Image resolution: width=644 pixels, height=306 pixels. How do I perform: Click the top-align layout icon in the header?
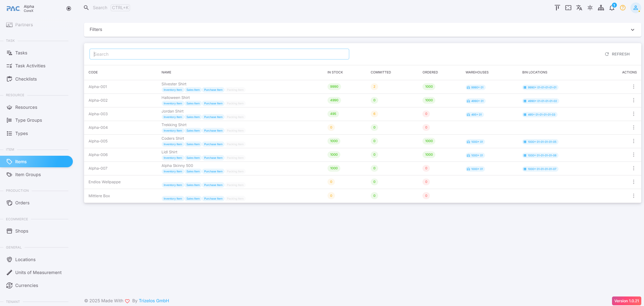[x=557, y=8]
